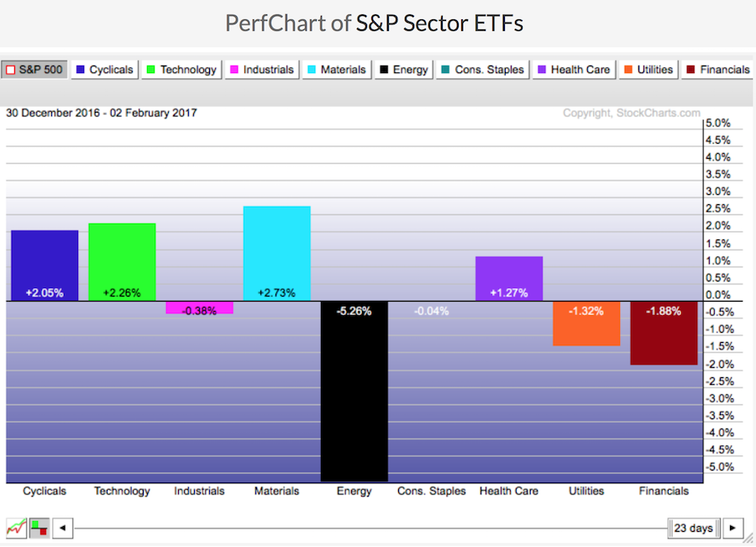Toggle the Cyclicals series visibility

104,70
